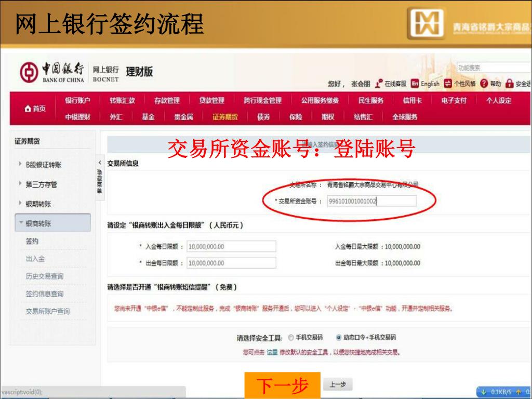
Task: Open 民生服务 menu
Action: point(371,100)
